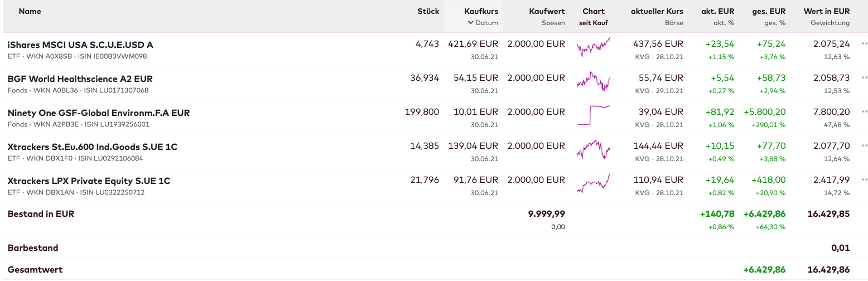Sort by aktueller Kurs column header
This screenshot has width=868, height=281.
pyautogui.click(x=657, y=11)
